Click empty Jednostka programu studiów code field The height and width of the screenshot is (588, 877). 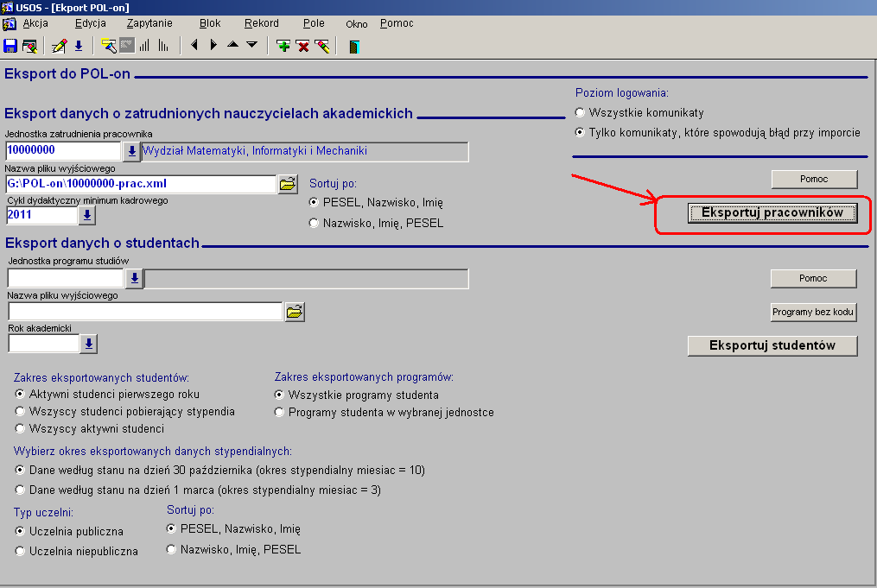(x=66, y=278)
